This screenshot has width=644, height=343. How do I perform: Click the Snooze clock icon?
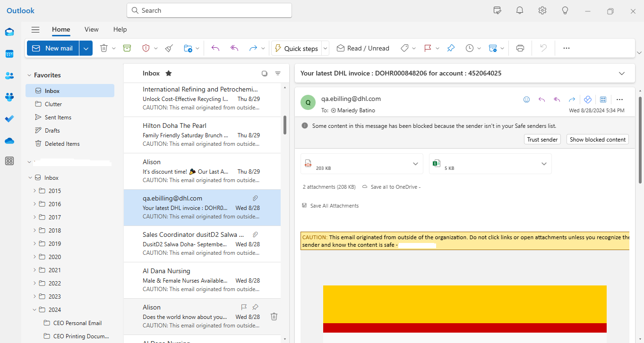click(x=470, y=48)
